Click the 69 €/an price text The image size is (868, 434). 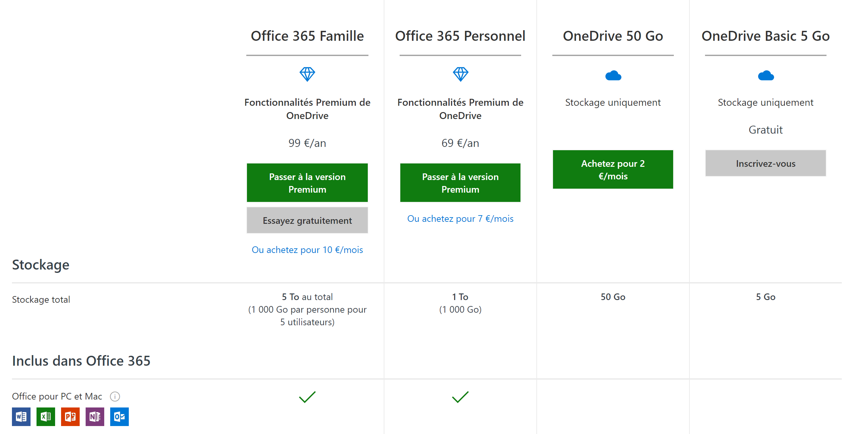(460, 143)
